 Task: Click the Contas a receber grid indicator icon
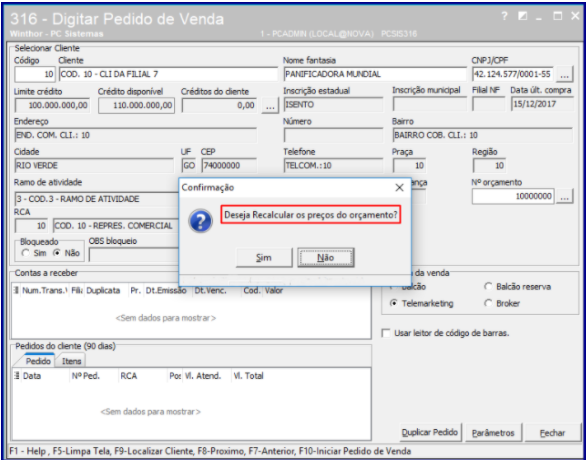pyautogui.click(x=16, y=291)
